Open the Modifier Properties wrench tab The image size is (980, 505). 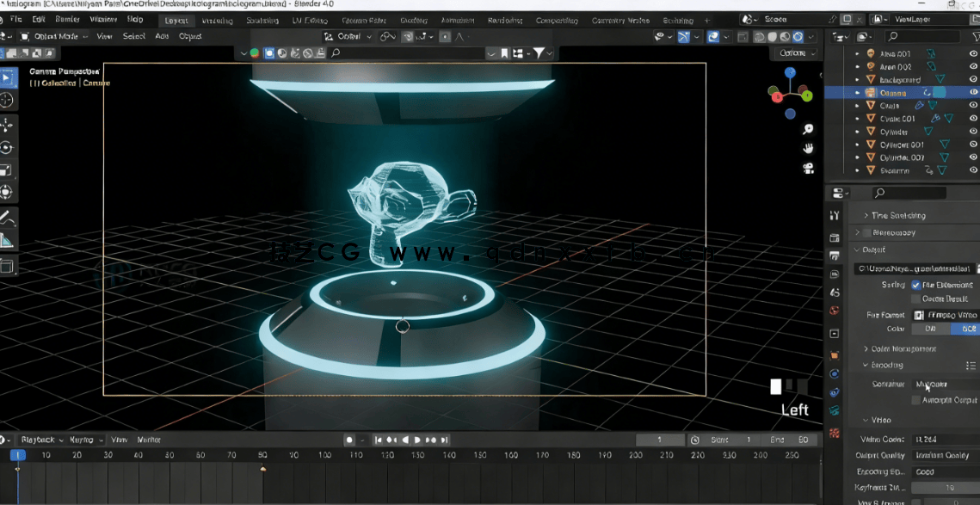pyautogui.click(x=835, y=372)
